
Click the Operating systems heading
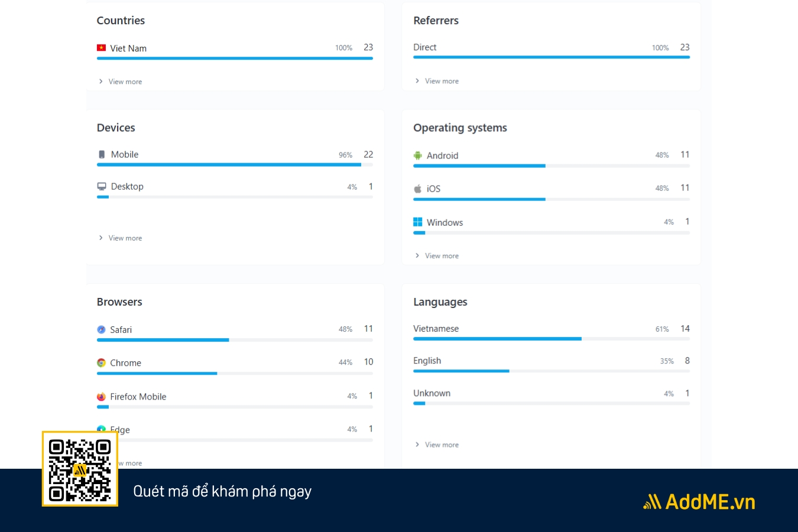click(x=460, y=128)
